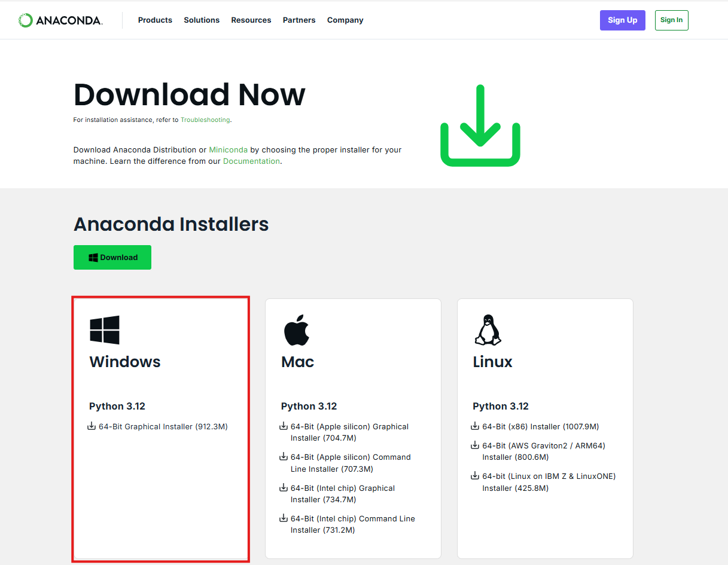Click the Apple logo in Mac card
The height and width of the screenshot is (565, 728).
(x=296, y=330)
